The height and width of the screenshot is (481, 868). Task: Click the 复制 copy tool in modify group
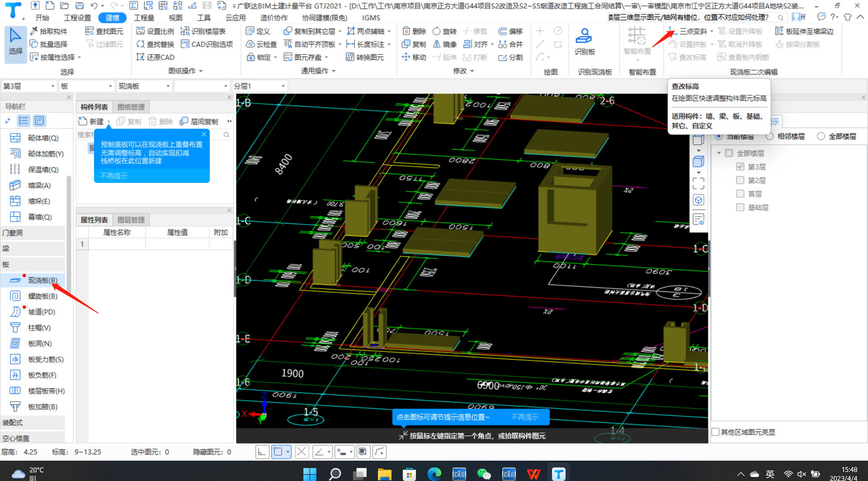414,44
